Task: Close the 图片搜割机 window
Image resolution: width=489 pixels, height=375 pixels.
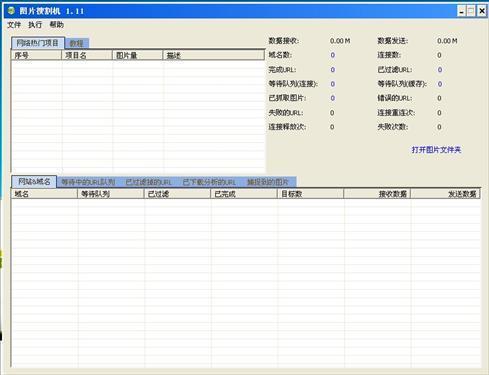Action: coord(482,11)
